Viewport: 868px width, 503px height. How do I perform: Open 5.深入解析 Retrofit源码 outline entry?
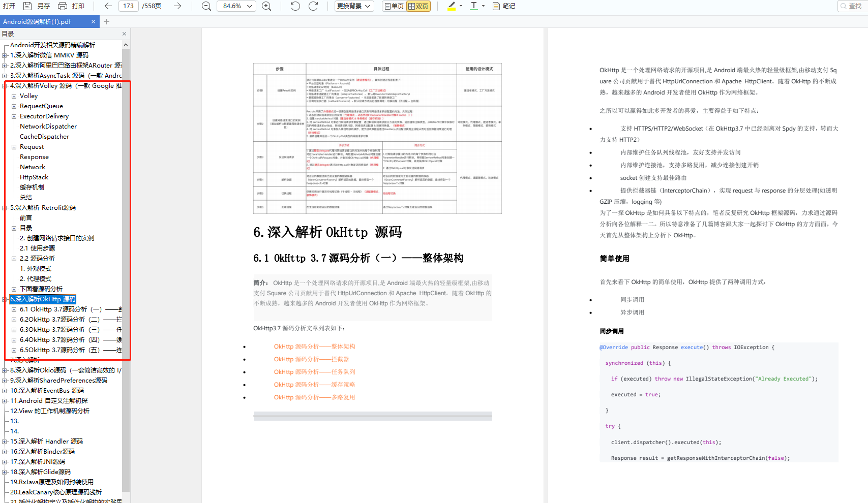(43, 208)
